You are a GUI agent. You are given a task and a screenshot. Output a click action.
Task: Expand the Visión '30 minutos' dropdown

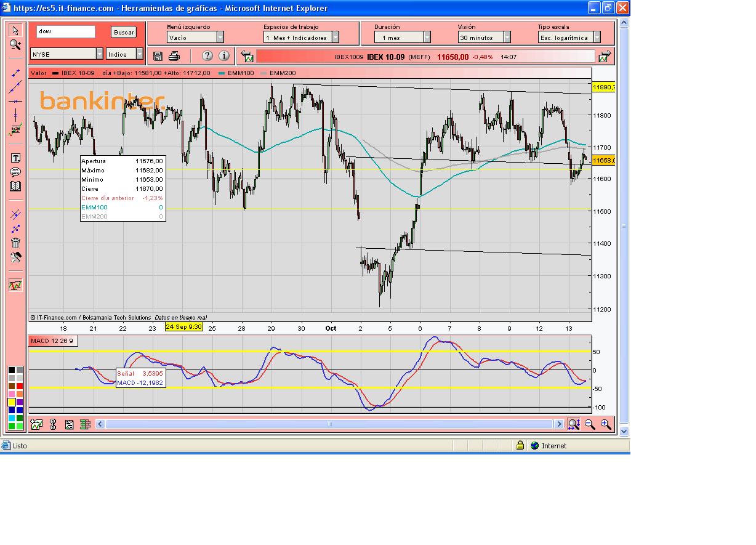tap(507, 38)
